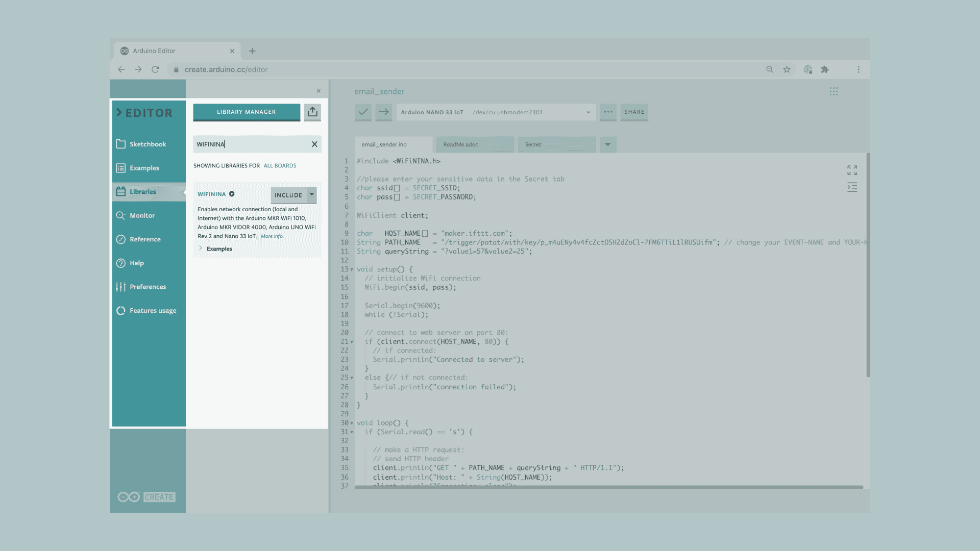This screenshot has width=980, height=551.
Task: Open the three-dots sketch options button
Action: click(608, 112)
